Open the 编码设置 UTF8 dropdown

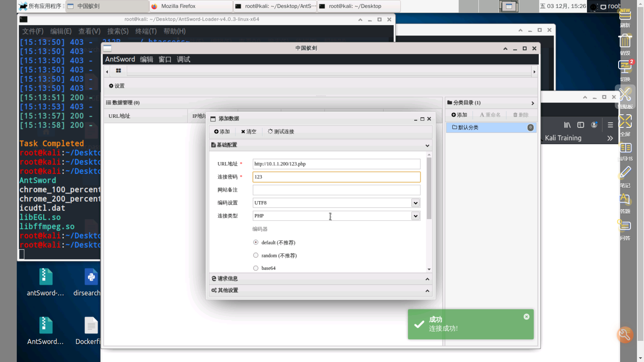(416, 203)
